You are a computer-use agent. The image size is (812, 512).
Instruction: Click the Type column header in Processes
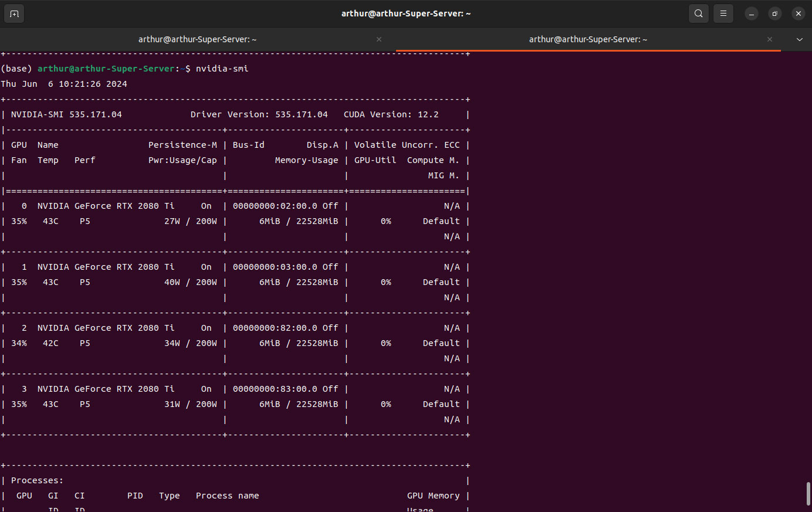(169, 496)
